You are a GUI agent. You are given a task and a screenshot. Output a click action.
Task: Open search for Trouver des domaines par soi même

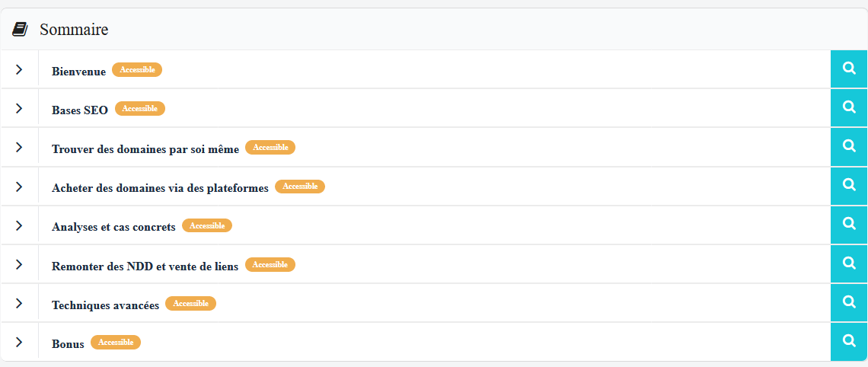point(849,146)
